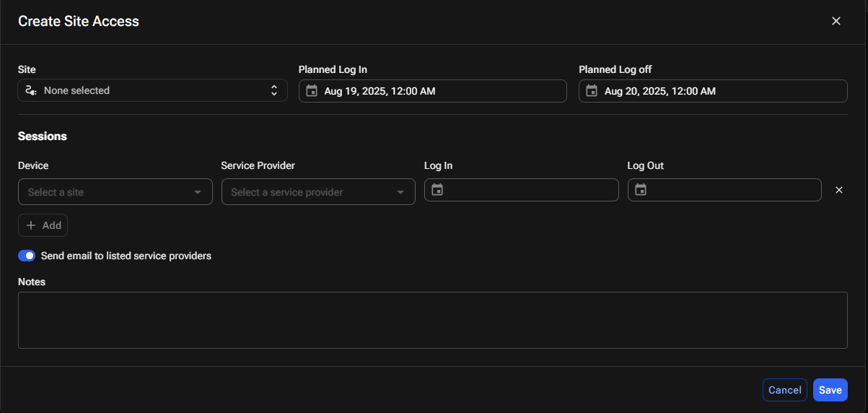The image size is (868, 413).
Task: Click the session Log Out date field
Action: (724, 190)
